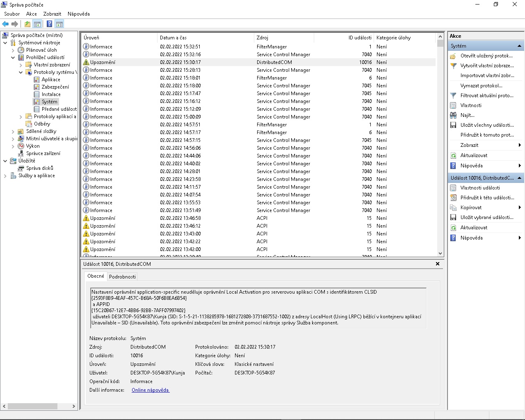Click the Uložit všechny události disk icon
This screenshot has height=420, width=525.
pyautogui.click(x=453, y=125)
